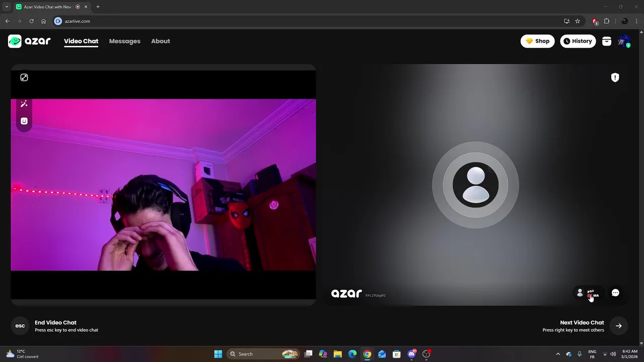Click the Next Video Chat label

pyautogui.click(x=582, y=322)
